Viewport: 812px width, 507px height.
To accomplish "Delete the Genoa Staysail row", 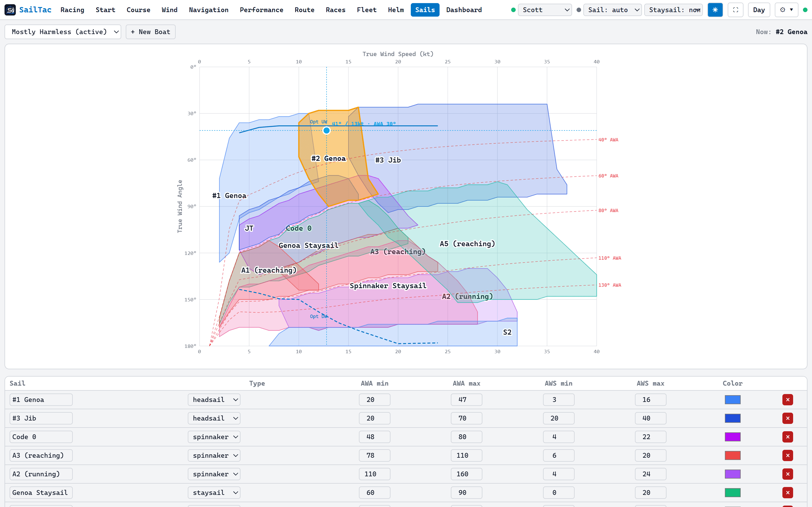I will coord(787,493).
